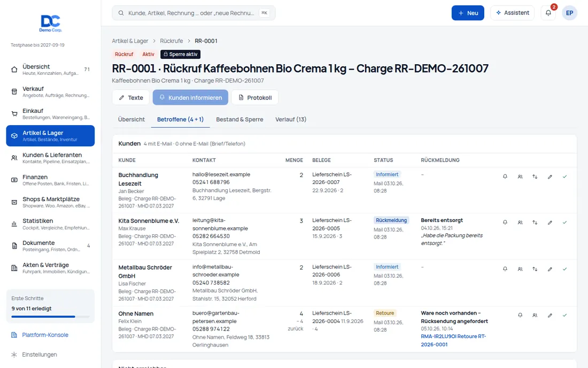
Task: Open the Plattform-Konsole link
Action: pos(45,335)
